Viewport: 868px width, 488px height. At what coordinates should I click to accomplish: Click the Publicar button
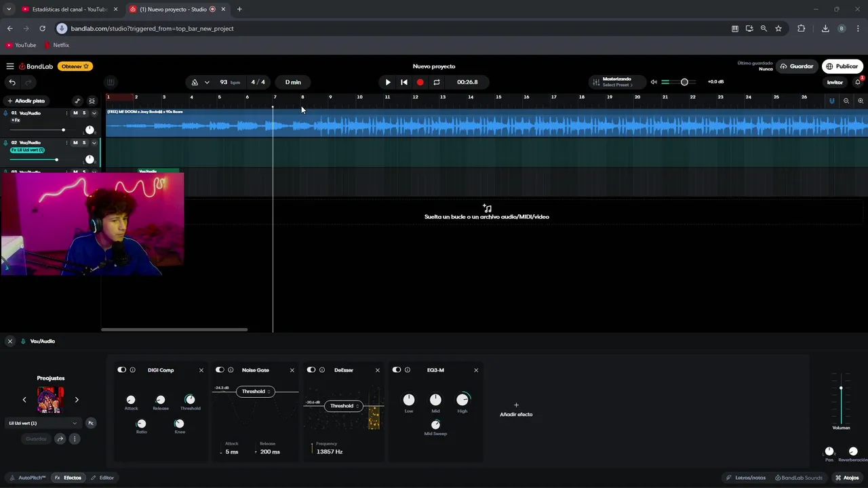point(842,66)
